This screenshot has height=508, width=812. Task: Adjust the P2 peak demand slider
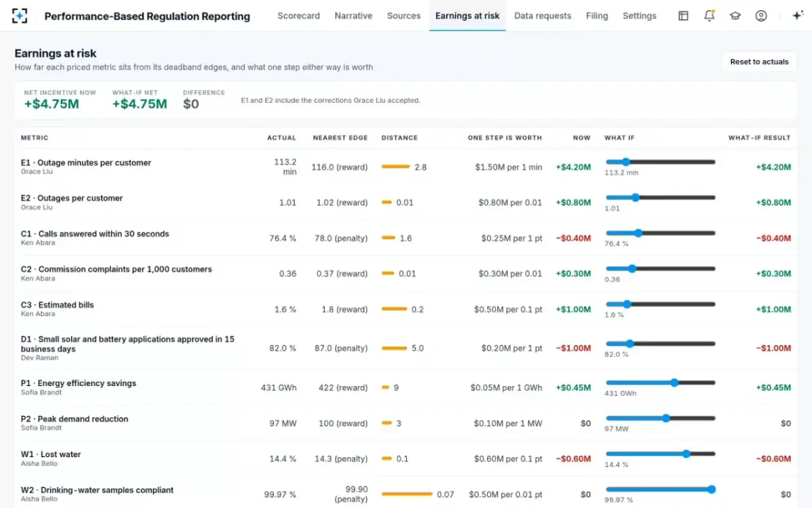pos(660,419)
